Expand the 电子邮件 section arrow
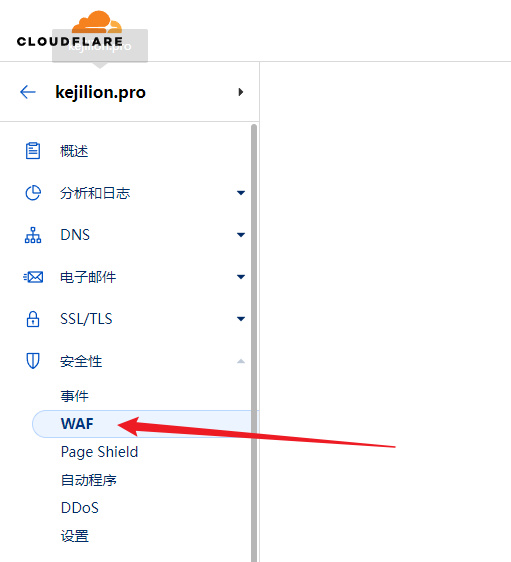The height and width of the screenshot is (562, 511). (x=241, y=277)
